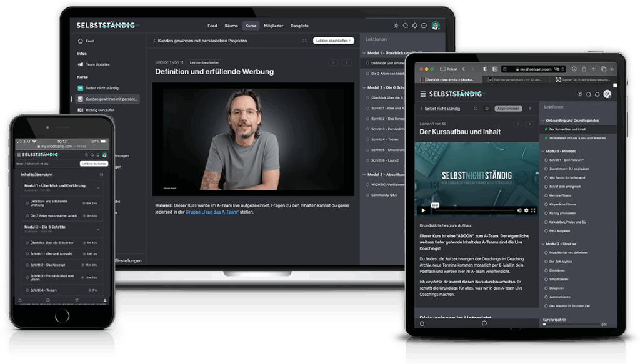Toggle the light/dark theme sun icon on laptop

pyautogui.click(x=396, y=26)
